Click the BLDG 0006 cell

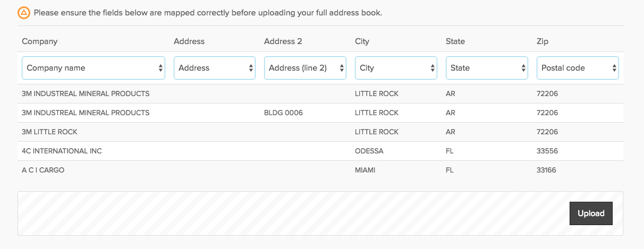coord(283,113)
